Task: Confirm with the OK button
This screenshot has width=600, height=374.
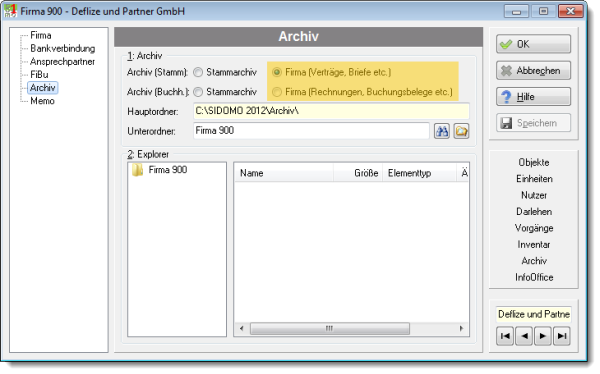Action: [x=533, y=44]
